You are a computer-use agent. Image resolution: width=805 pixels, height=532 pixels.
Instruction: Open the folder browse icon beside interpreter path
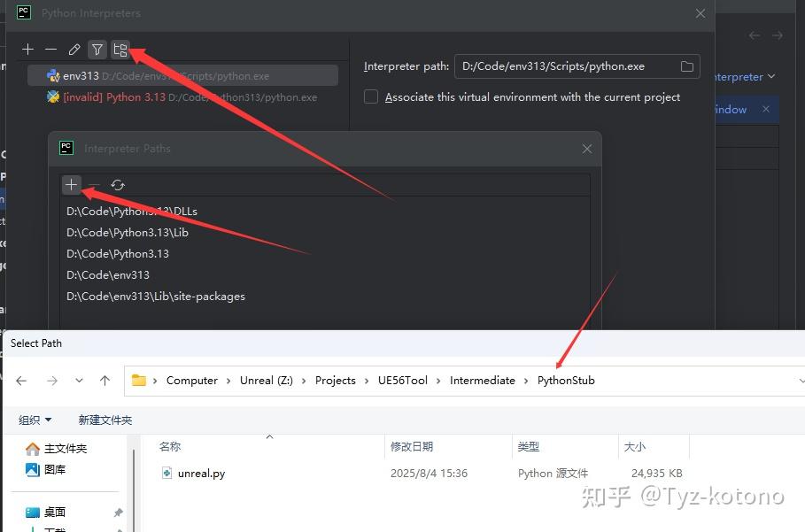[x=686, y=66]
